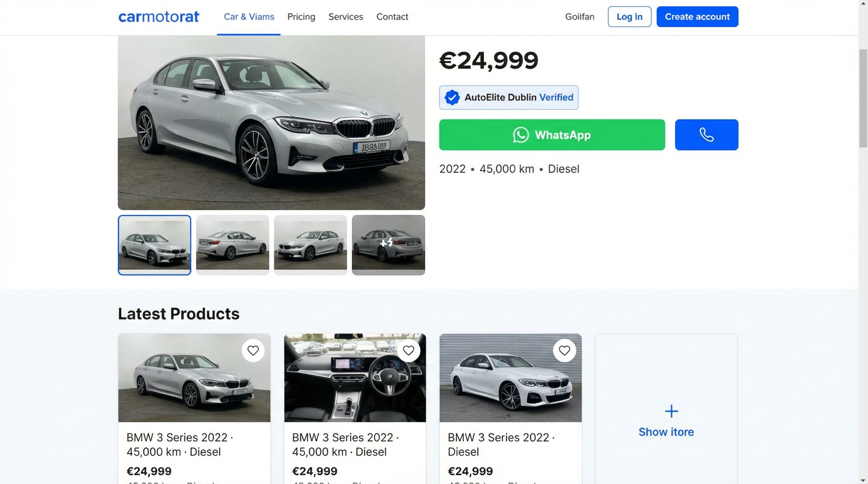Click the Create account button
The image size is (868, 484).
point(697,16)
